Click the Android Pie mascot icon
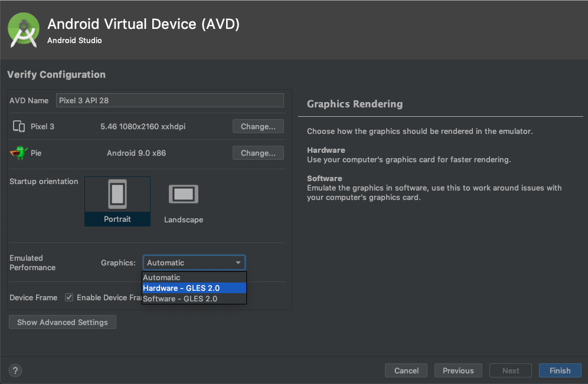This screenshot has height=384, width=588. (x=19, y=153)
